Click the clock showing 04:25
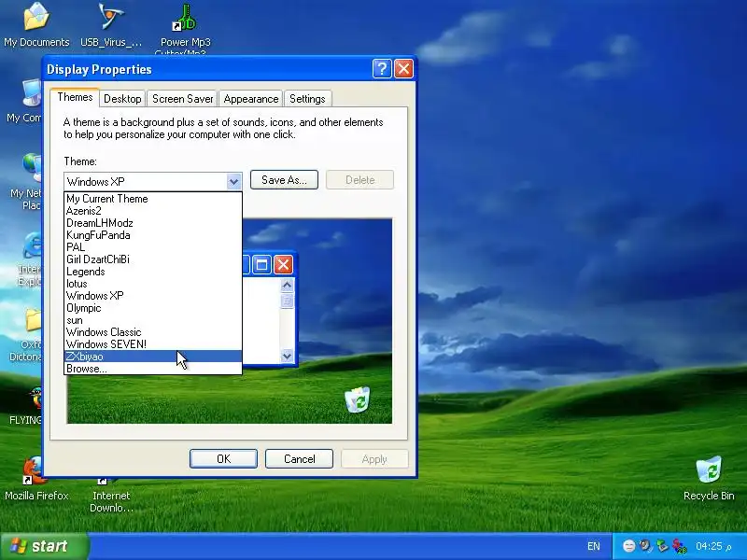 [713, 546]
